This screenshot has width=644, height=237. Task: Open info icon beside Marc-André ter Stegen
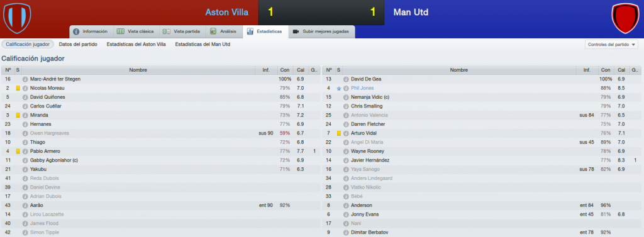25,79
